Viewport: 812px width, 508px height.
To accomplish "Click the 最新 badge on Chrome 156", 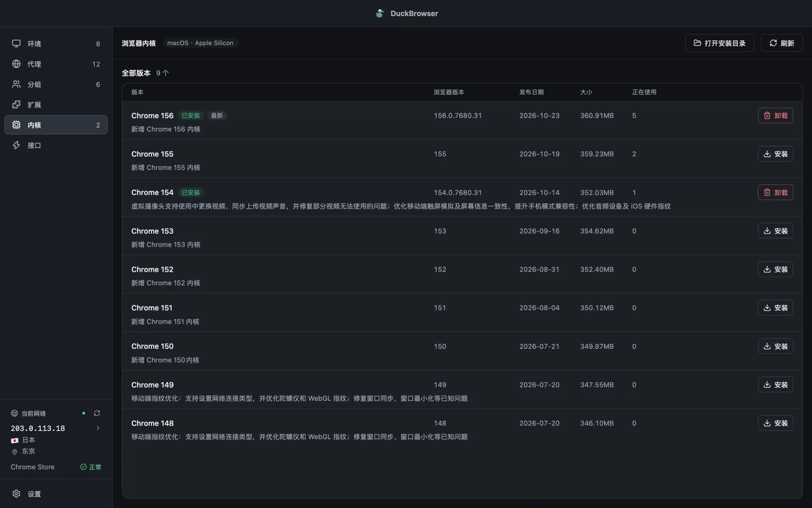I will coord(217,116).
